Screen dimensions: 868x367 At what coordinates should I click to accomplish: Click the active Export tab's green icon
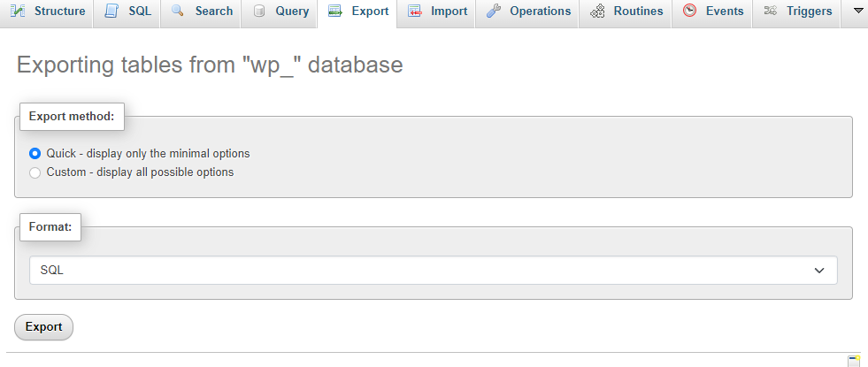click(334, 11)
